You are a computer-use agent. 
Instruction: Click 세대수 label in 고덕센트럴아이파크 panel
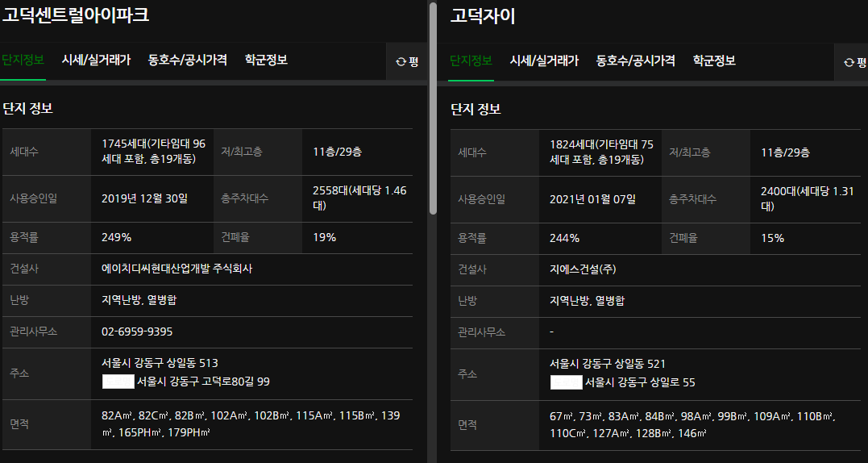click(24, 152)
